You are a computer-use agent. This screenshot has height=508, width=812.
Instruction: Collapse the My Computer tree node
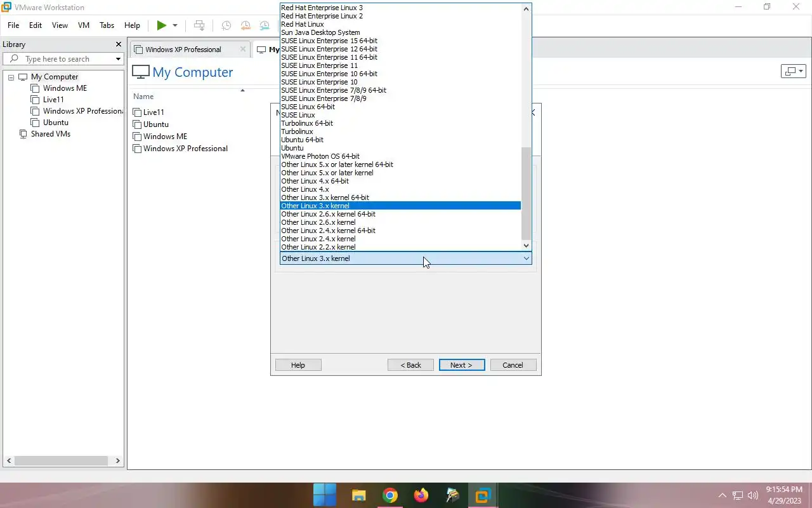pyautogui.click(x=11, y=77)
